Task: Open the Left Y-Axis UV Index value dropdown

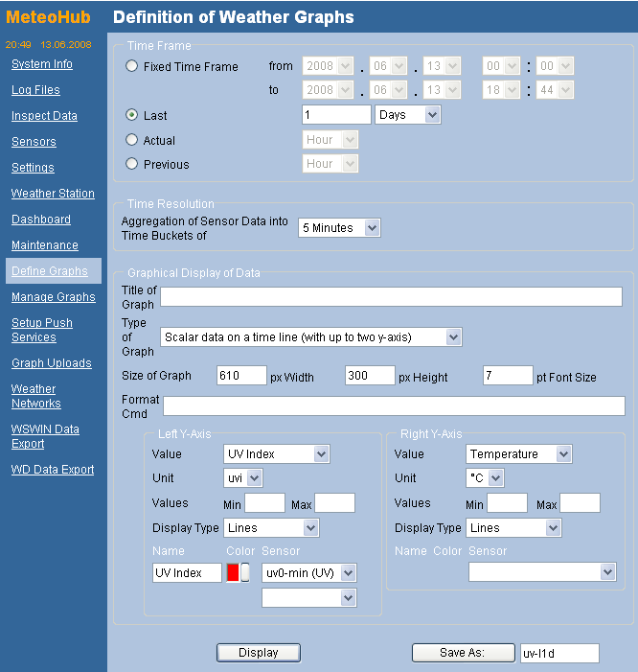Action: (x=276, y=453)
